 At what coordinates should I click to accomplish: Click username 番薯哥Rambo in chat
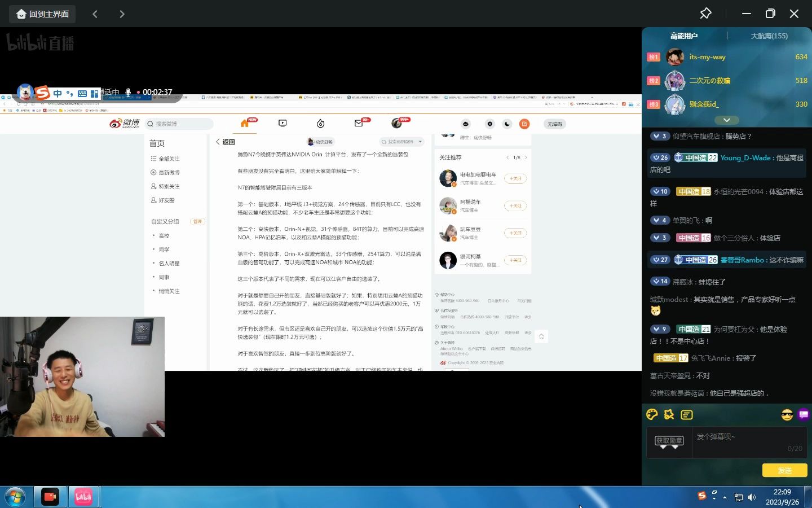tap(742, 260)
